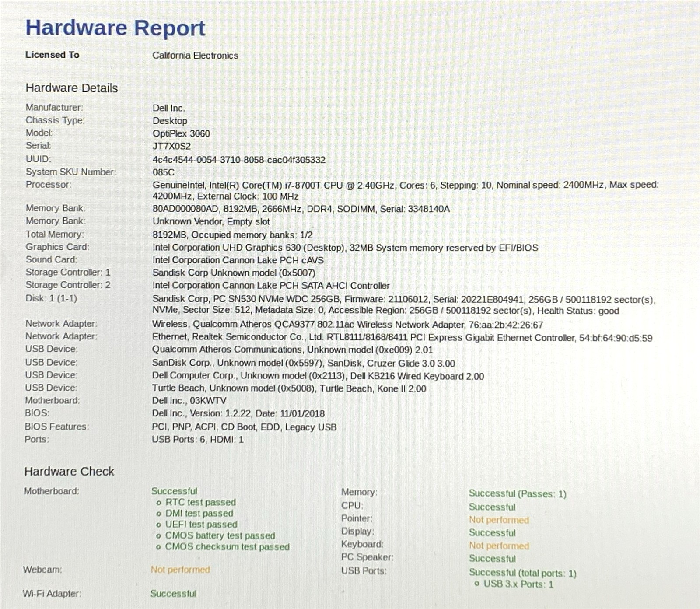Click the Turtle Beach Kone II entry
Screen dimensions: 700x609
pyautogui.click(x=289, y=388)
